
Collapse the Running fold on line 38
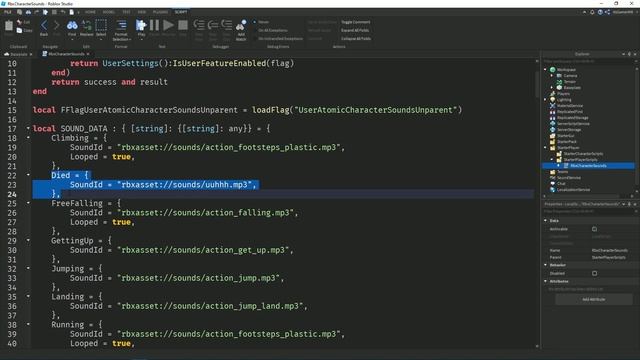pyautogui.click(x=28, y=324)
